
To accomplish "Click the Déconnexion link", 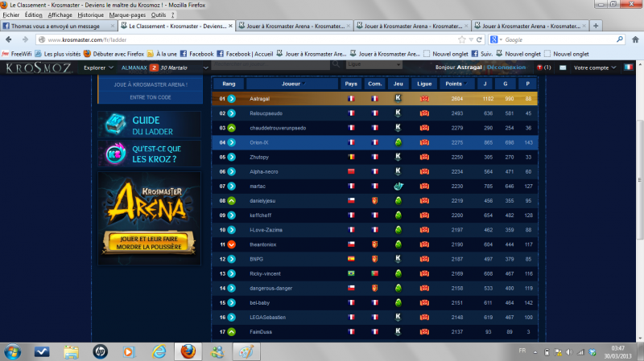I will (x=506, y=68).
